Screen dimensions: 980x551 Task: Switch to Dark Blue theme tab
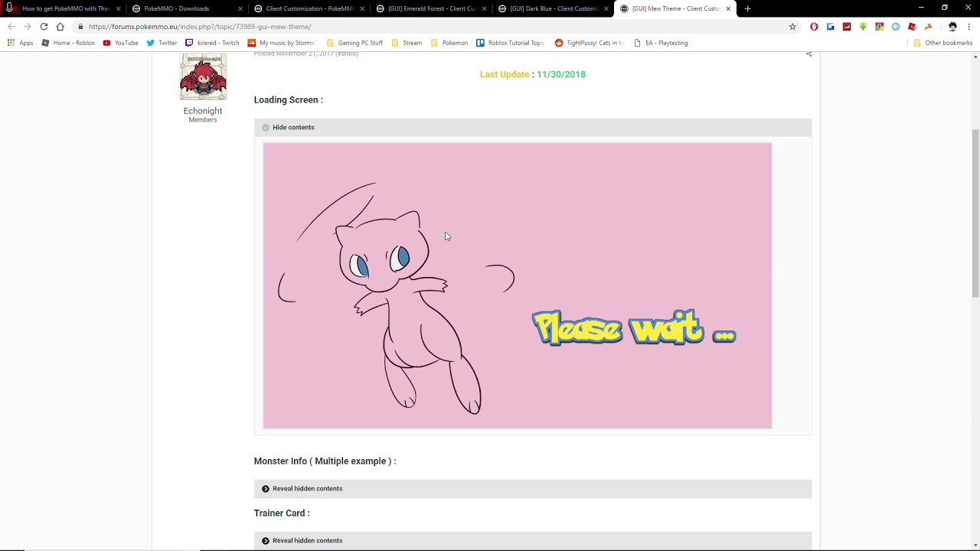click(551, 8)
